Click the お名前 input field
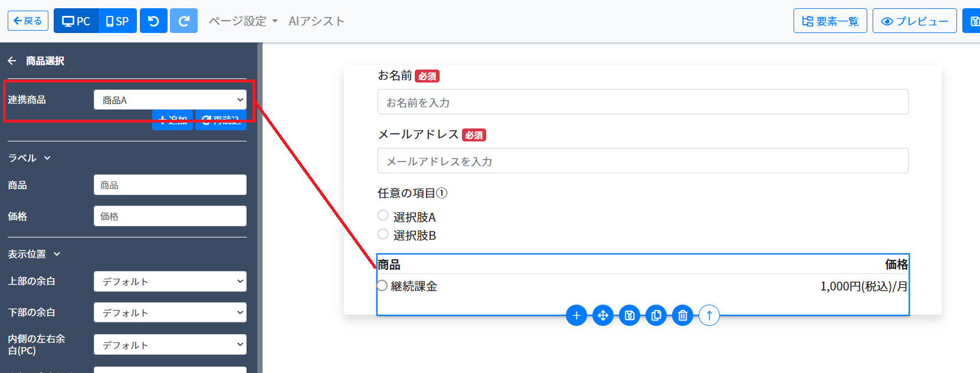The height and width of the screenshot is (373, 980). [643, 102]
